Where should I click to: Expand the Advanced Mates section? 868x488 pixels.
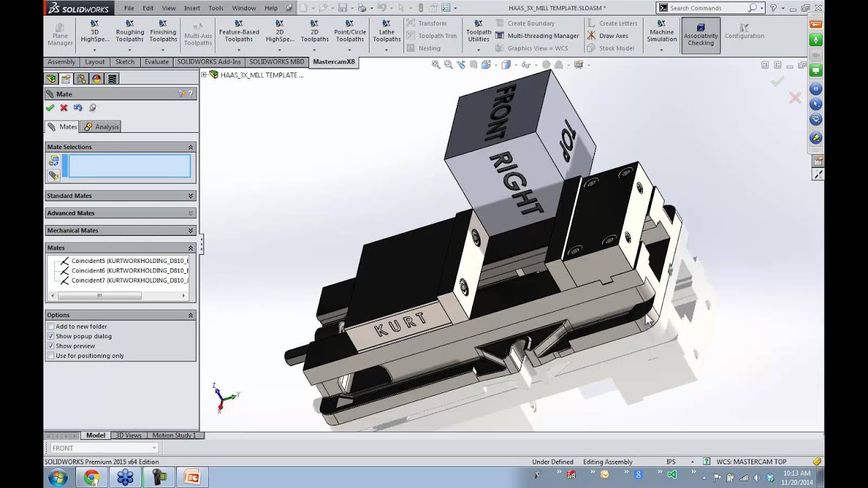pos(191,213)
